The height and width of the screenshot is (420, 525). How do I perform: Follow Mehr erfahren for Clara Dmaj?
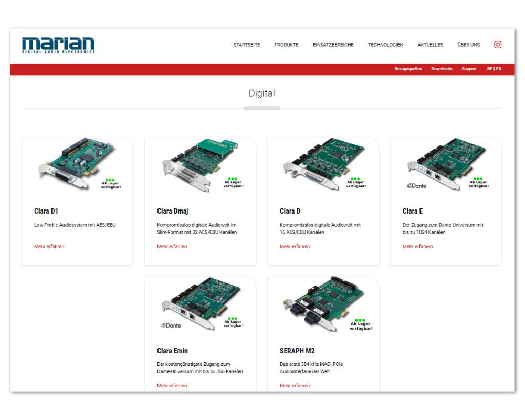(x=172, y=247)
